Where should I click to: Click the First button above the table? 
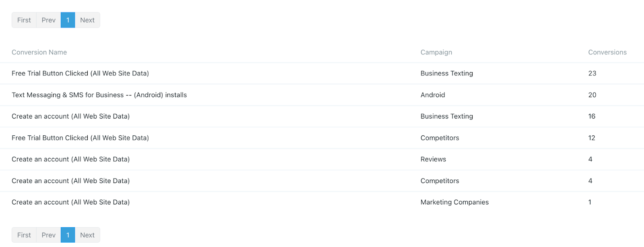point(24,20)
